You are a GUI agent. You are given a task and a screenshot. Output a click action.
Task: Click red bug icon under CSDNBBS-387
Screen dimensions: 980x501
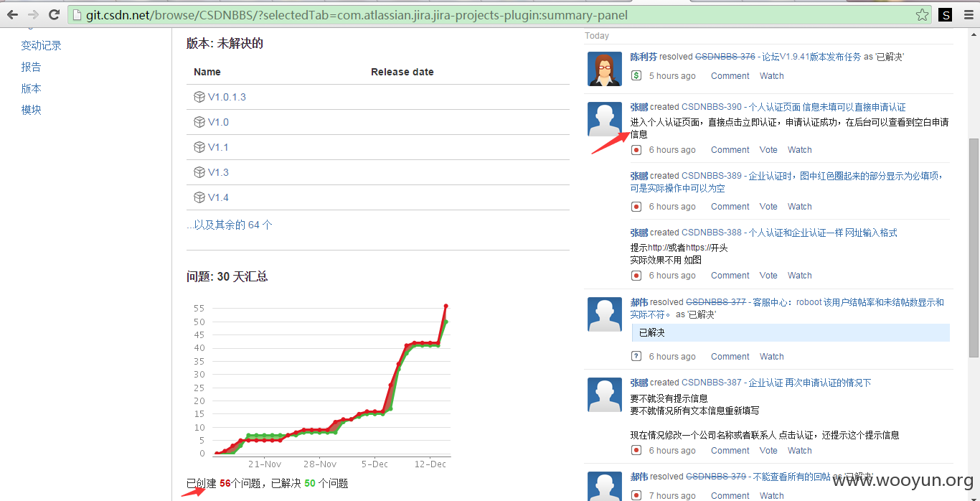(x=636, y=451)
